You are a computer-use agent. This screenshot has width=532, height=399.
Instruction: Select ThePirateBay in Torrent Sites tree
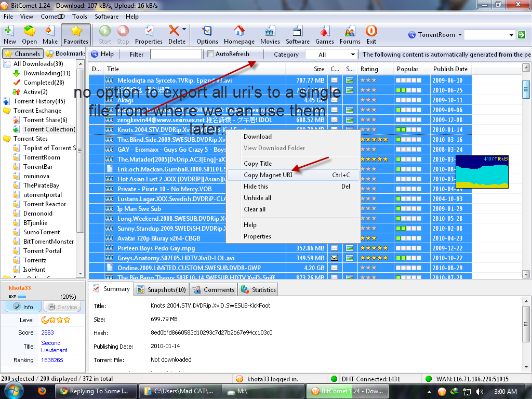pyautogui.click(x=41, y=185)
